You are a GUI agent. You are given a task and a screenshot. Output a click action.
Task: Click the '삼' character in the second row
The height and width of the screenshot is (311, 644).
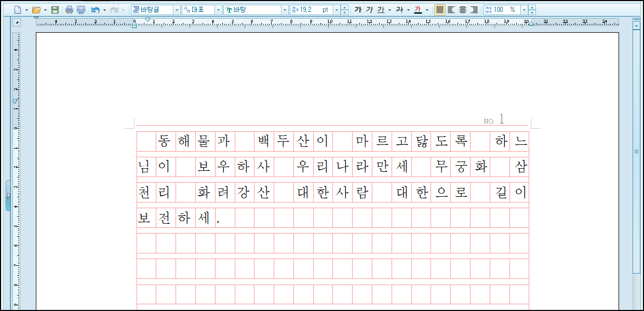520,167
